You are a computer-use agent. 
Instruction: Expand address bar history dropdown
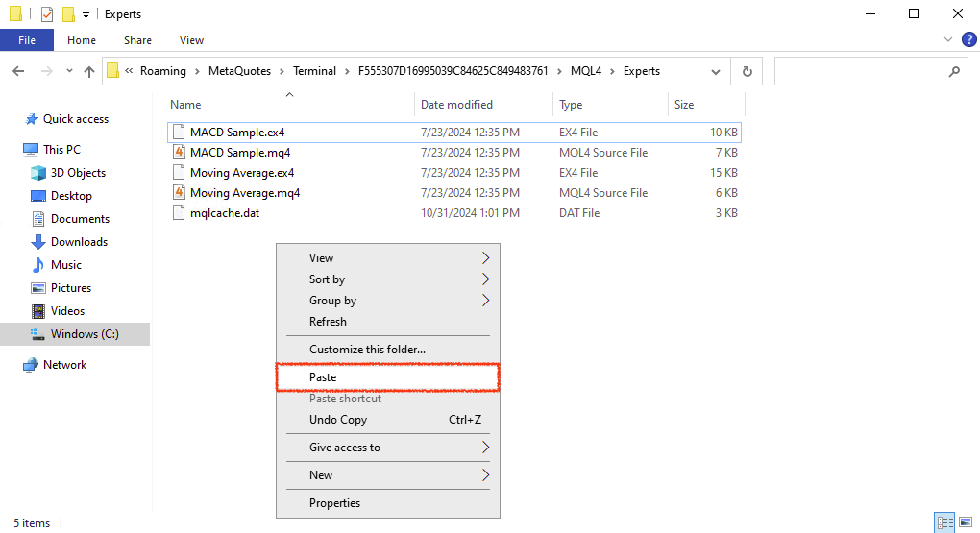coord(716,72)
